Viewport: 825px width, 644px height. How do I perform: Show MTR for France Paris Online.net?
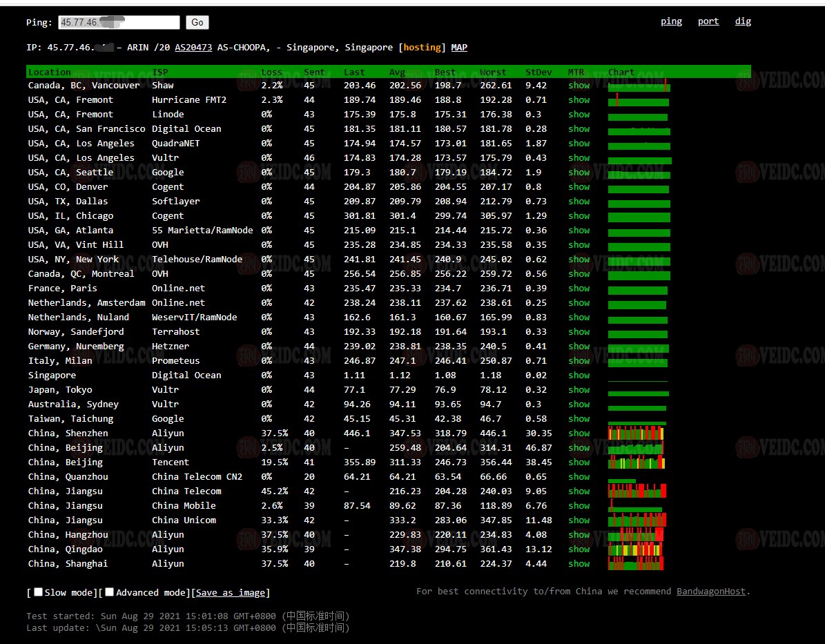[x=579, y=289]
